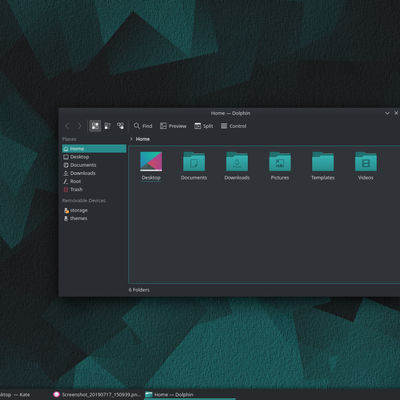The image size is (400, 400).
Task: Expand the breadcrumb arrow before Home
Action: coord(131,139)
